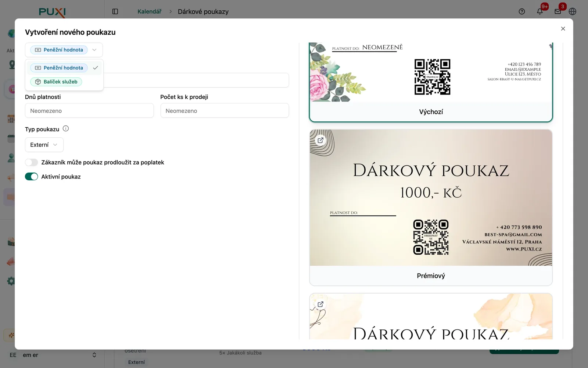Open Prémiový template preview in new window icon
Screen dimensions: 588x368
click(320, 140)
